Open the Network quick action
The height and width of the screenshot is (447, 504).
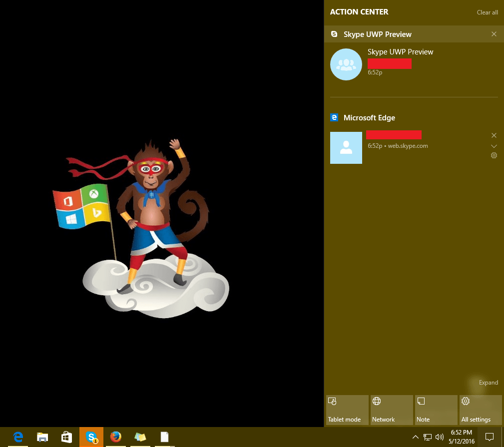tap(392, 410)
